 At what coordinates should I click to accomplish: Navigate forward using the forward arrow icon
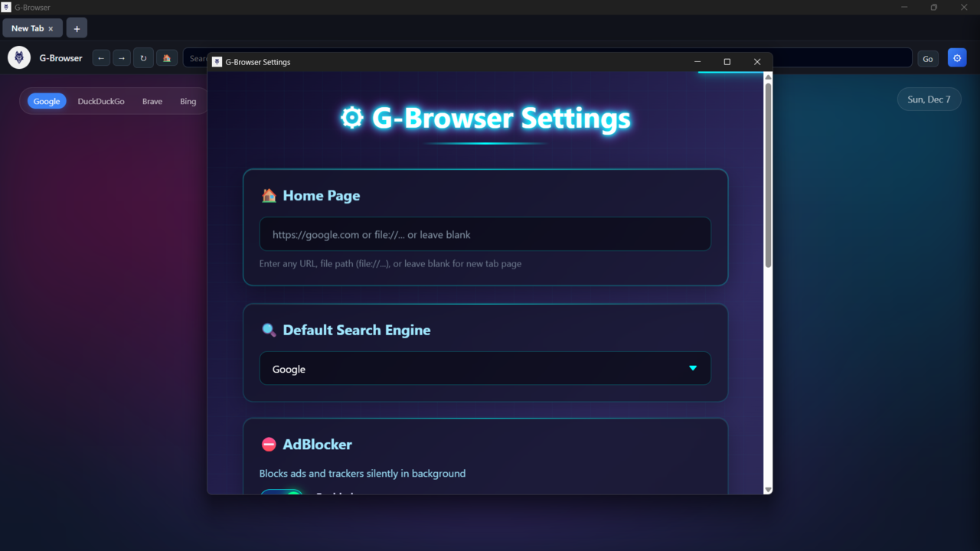(x=122, y=57)
